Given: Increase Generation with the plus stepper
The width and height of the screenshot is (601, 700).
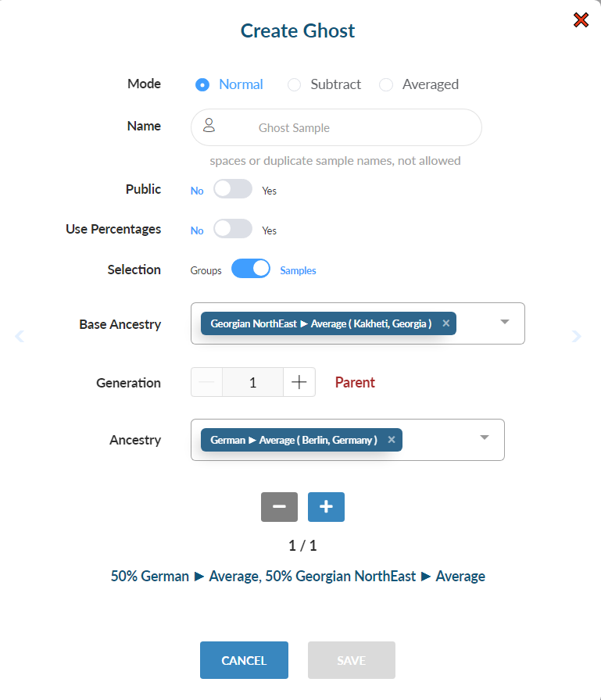Looking at the screenshot, I should tap(299, 382).
